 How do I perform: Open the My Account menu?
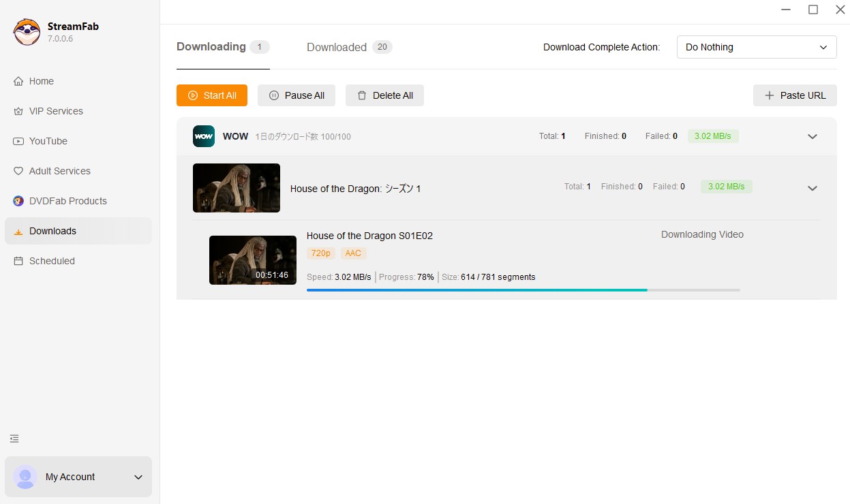tap(78, 477)
